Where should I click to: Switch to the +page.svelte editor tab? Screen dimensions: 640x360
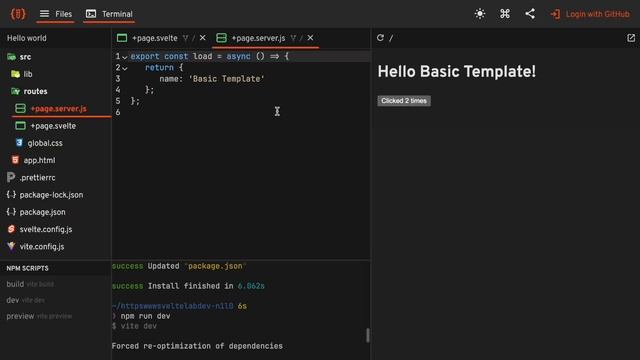click(155, 38)
